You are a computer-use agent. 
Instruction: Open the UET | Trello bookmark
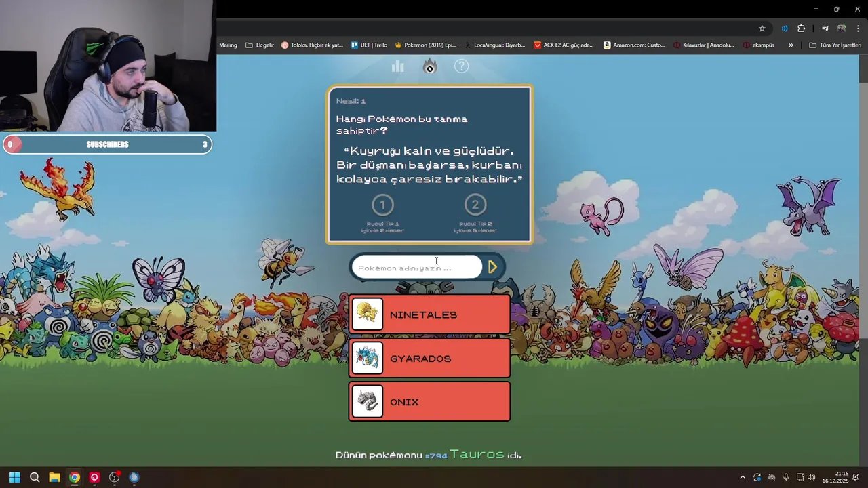click(369, 45)
